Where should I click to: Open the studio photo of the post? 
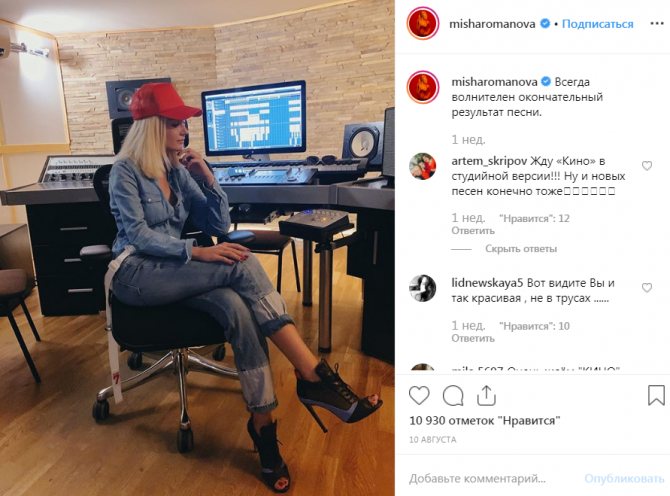pos(197,248)
